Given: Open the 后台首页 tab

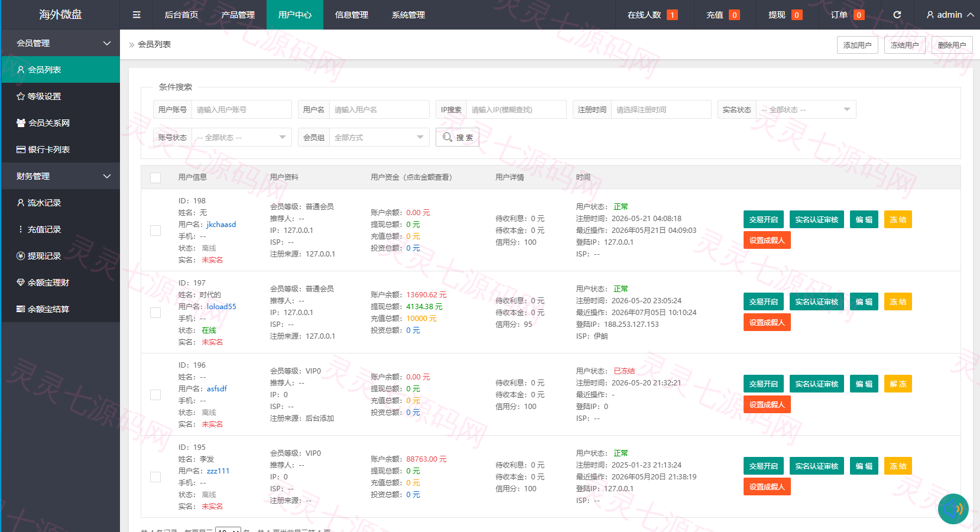Looking at the screenshot, I should pos(181,15).
